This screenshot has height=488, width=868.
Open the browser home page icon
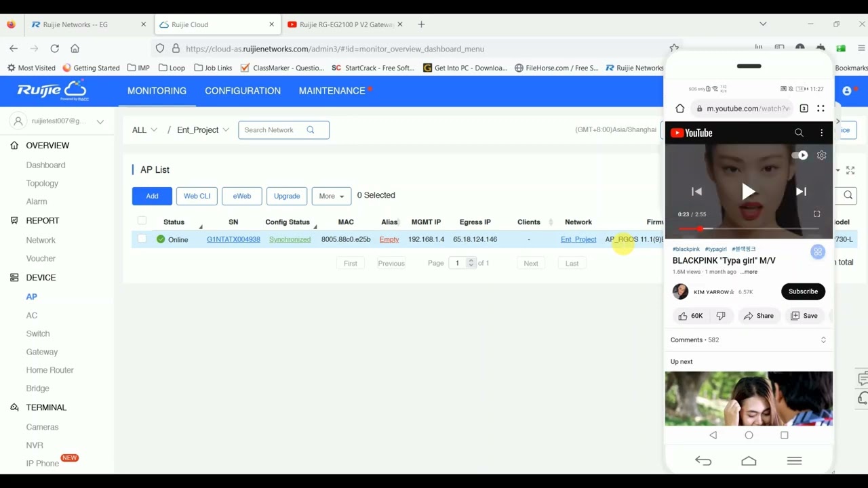tap(75, 49)
